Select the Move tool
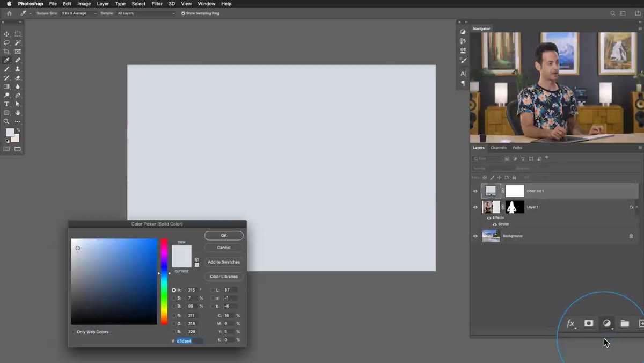 [x=7, y=34]
